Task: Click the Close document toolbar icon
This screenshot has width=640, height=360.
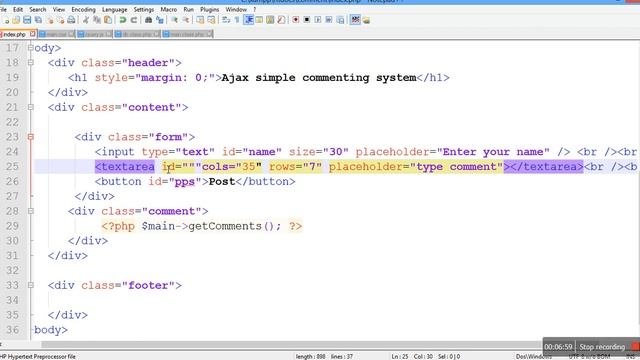Action: pos(49,20)
